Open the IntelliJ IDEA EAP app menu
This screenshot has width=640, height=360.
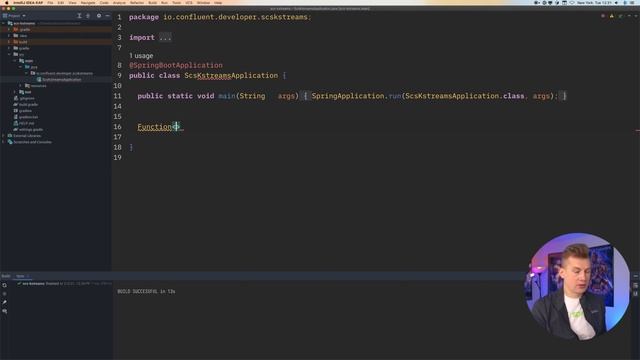[x=28, y=2]
